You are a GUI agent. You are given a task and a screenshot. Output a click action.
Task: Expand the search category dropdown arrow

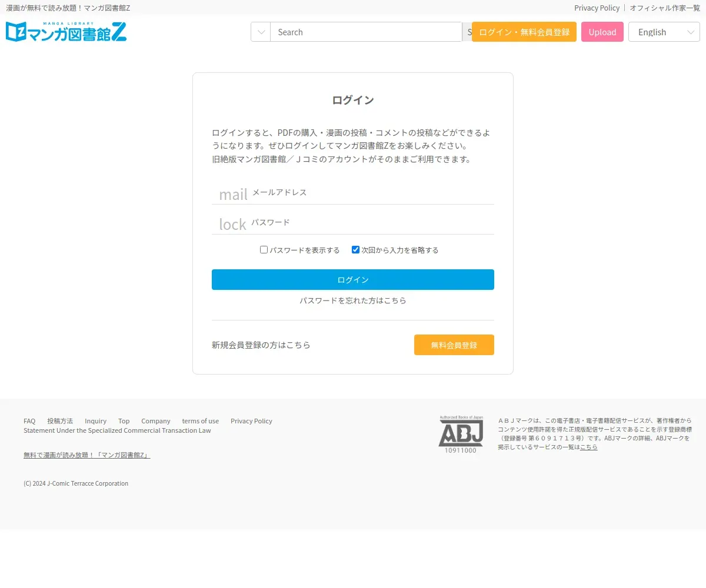tap(261, 32)
